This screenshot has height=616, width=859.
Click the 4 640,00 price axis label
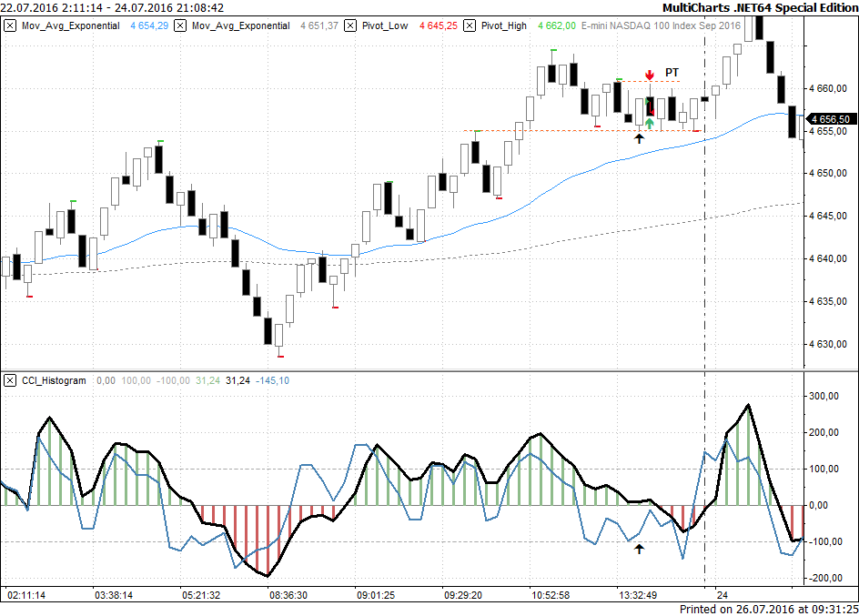click(x=828, y=259)
